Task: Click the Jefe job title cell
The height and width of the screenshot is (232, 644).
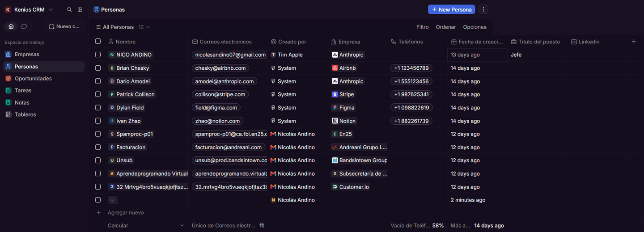Action: [537, 55]
